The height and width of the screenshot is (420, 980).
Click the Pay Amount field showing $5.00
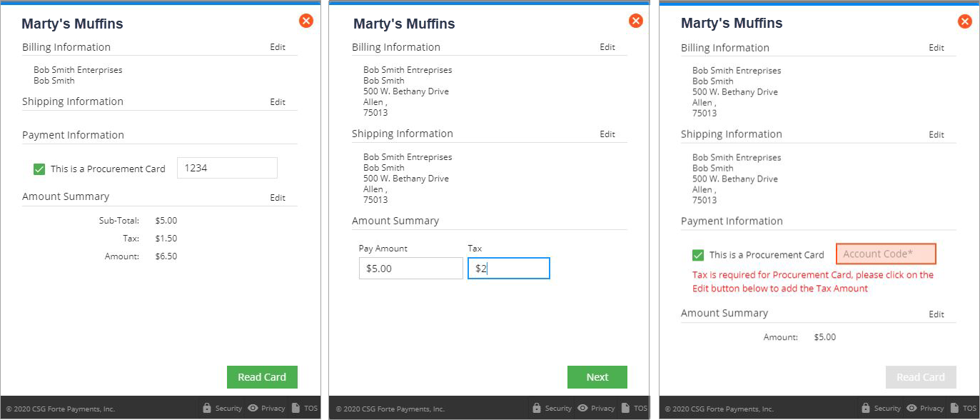[411, 269]
